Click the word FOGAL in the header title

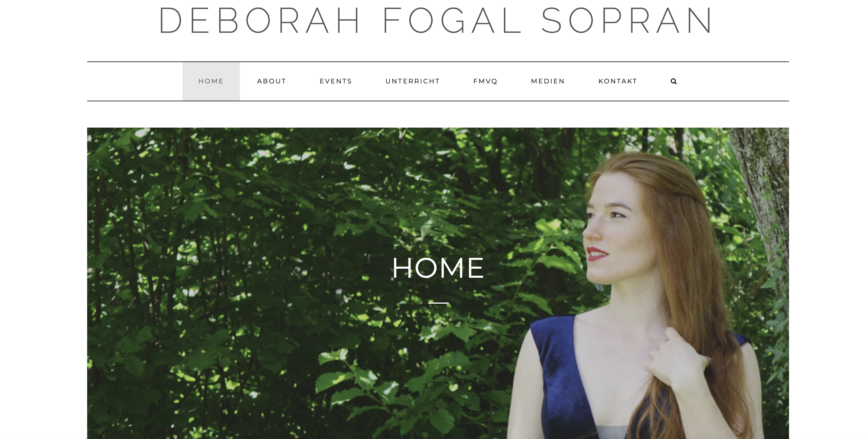point(452,20)
